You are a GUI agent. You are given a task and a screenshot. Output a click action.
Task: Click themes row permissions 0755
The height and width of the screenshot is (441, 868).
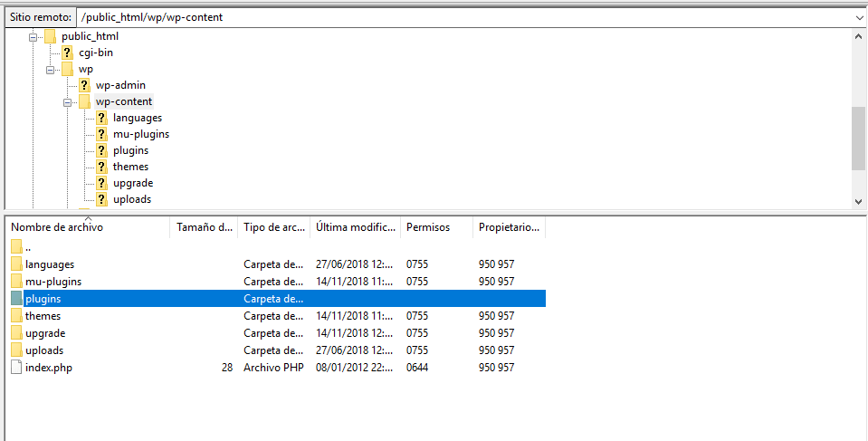[x=417, y=316]
